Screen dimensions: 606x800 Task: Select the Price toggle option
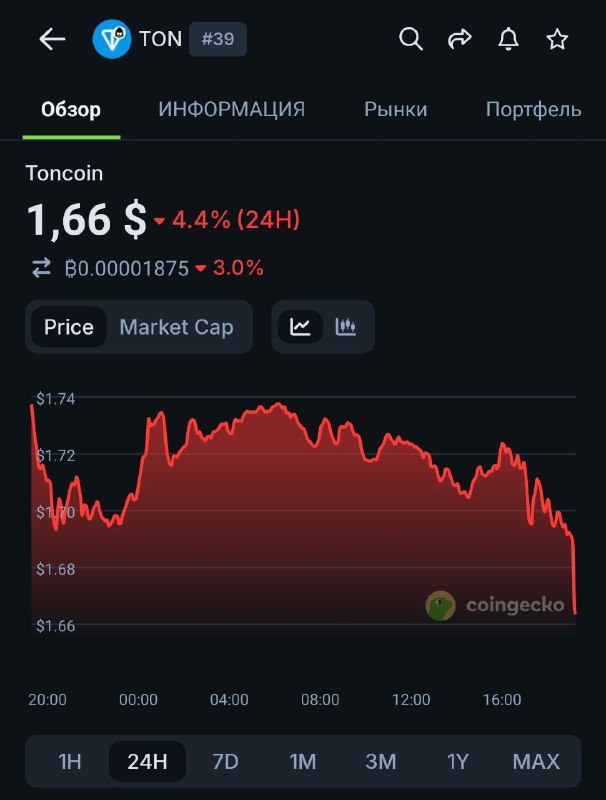click(70, 326)
